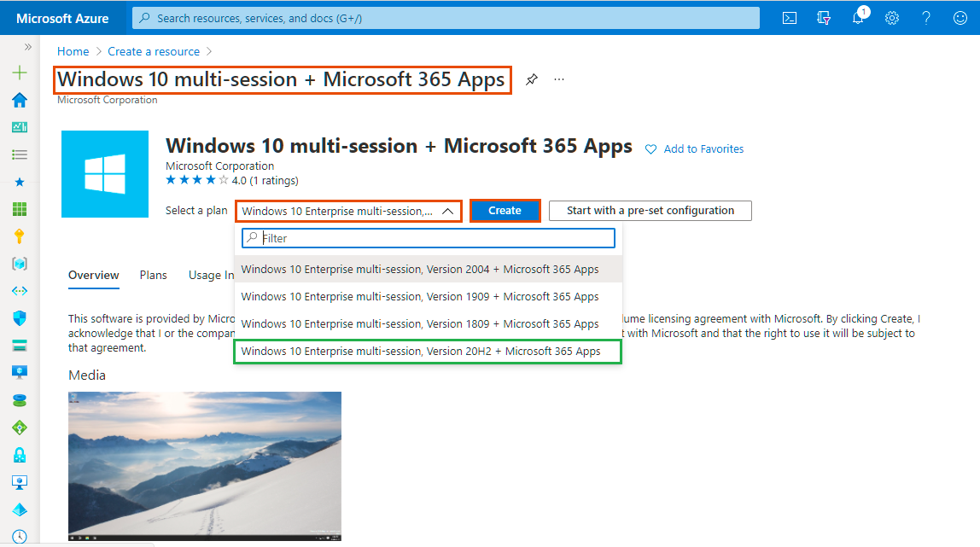Image resolution: width=980 pixels, height=547 pixels.
Task: Switch to the Plans tab
Action: [153, 276]
